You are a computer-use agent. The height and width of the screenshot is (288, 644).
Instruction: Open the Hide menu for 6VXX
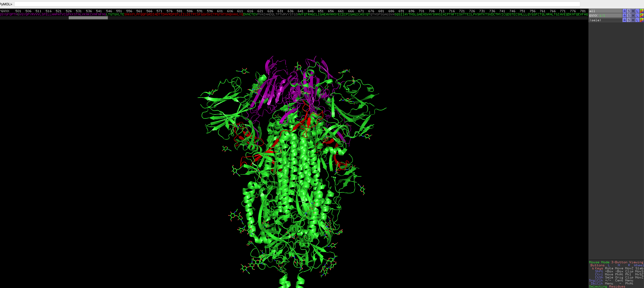tap(633, 16)
